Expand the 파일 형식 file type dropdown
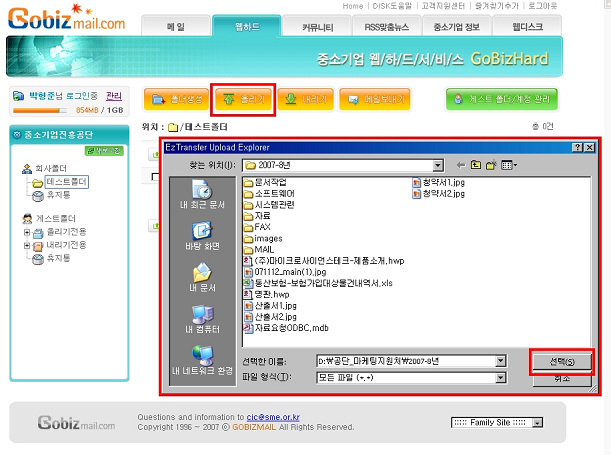611x460 pixels. [501, 377]
